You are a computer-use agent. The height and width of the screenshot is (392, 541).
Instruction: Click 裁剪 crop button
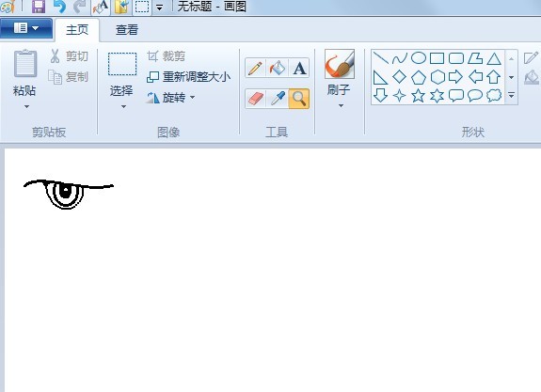(166, 55)
